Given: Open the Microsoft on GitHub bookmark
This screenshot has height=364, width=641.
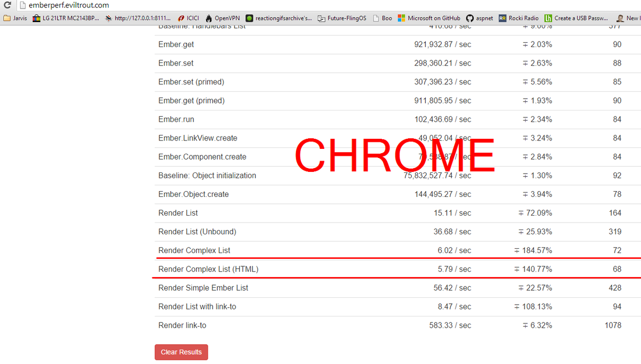Looking at the screenshot, I should [x=429, y=18].
